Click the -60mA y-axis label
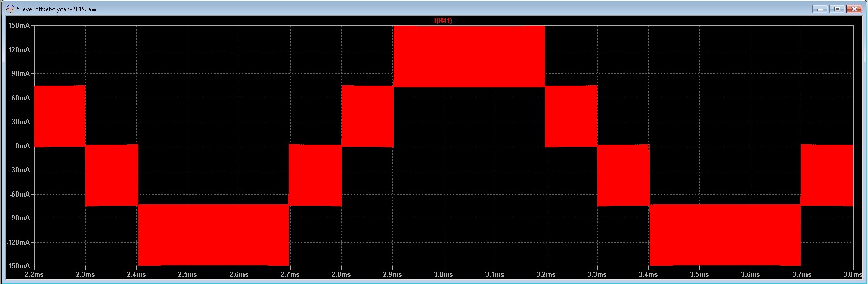 [x=20, y=194]
